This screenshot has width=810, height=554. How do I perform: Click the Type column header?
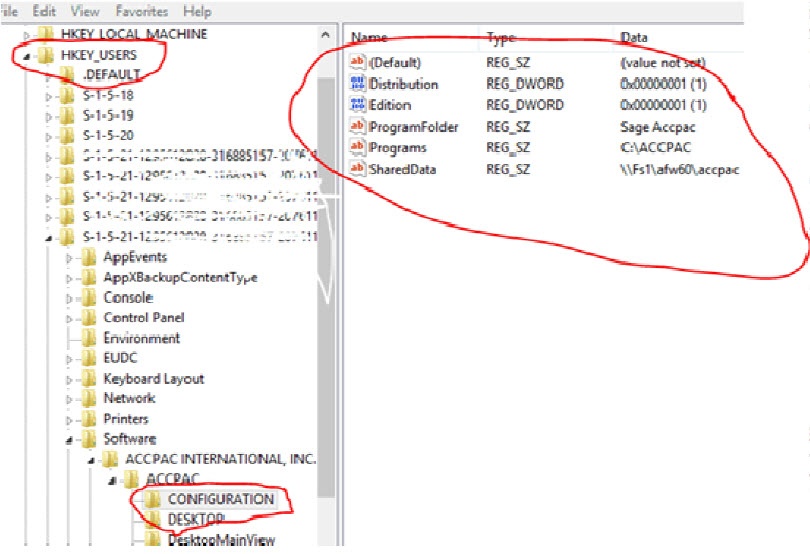pos(500,38)
